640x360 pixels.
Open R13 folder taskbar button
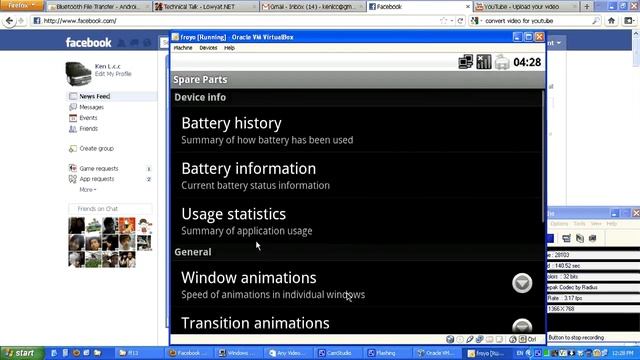tap(140, 353)
